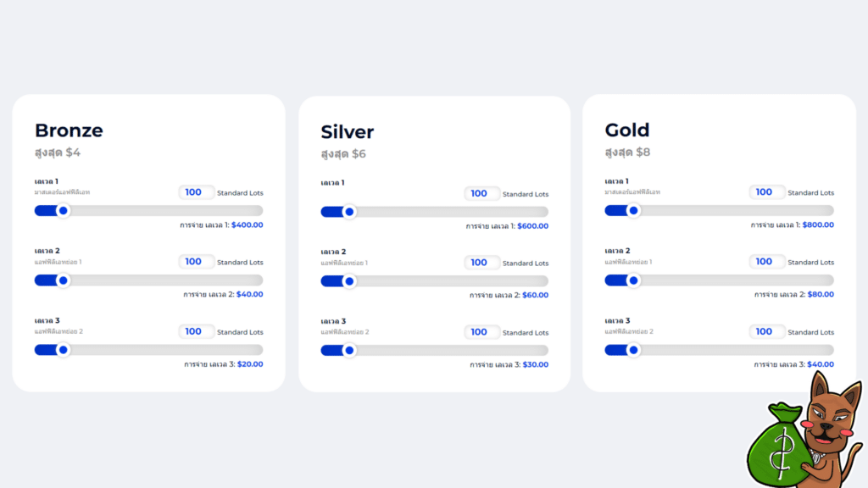Click the Bronze level 3 slider handle
Screen dimensions: 868x488
63,350
